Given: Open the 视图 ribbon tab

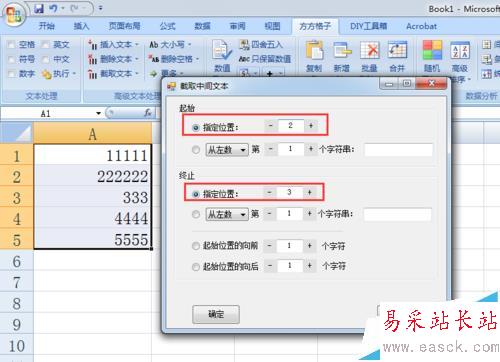Looking at the screenshot, I should [x=272, y=26].
